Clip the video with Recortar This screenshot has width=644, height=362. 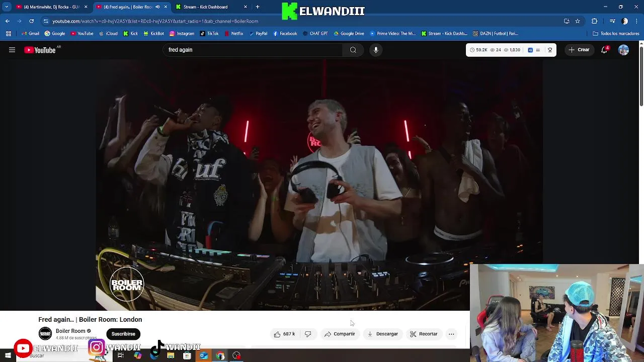(x=424, y=334)
